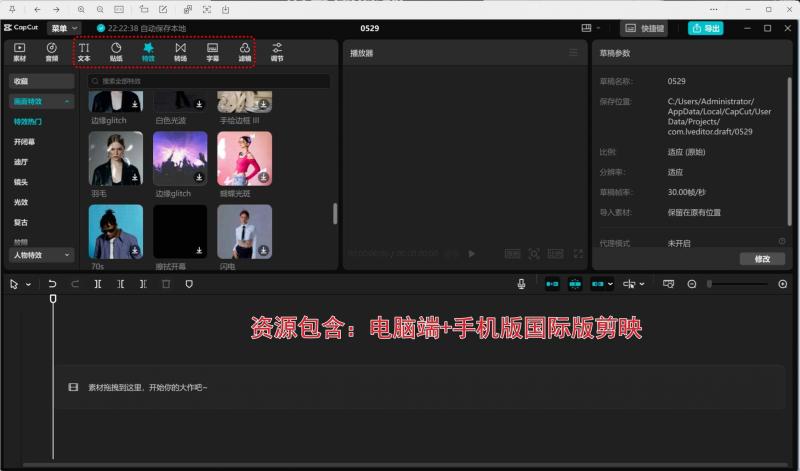Screen dimensions: 800x471
Task: Click the split clip tool
Action: [97, 284]
